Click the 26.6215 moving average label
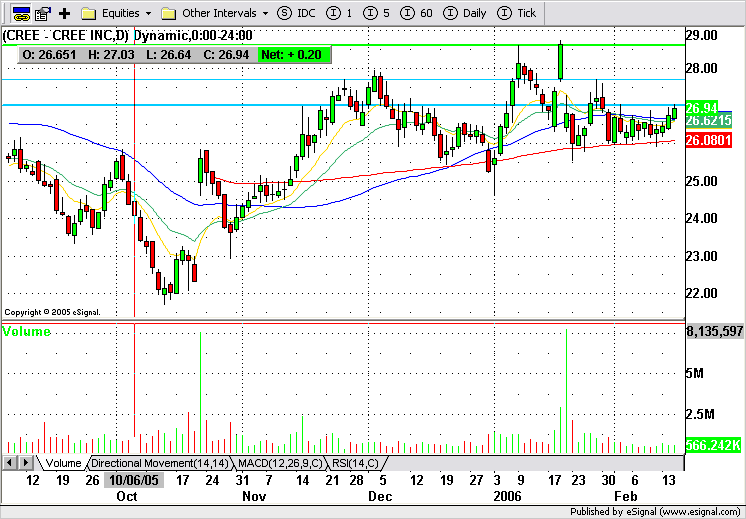 click(x=709, y=121)
